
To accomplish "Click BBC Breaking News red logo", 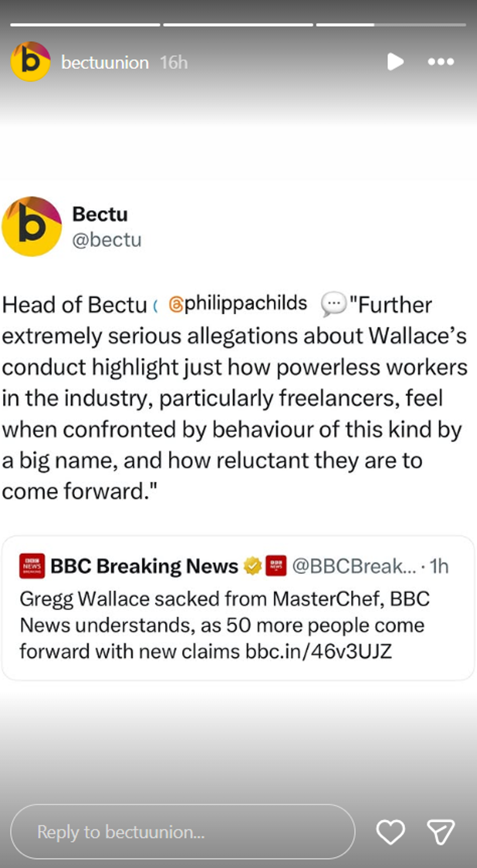I will (x=32, y=566).
